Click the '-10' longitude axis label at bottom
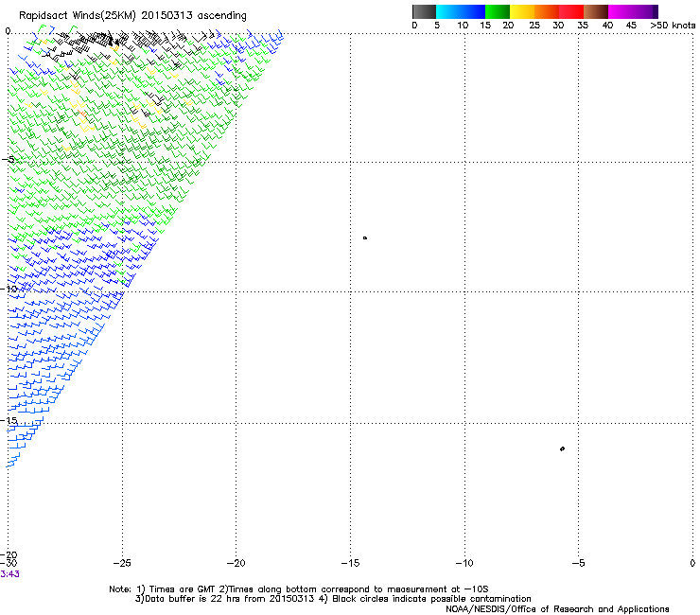700x615 pixels. pyautogui.click(x=464, y=563)
